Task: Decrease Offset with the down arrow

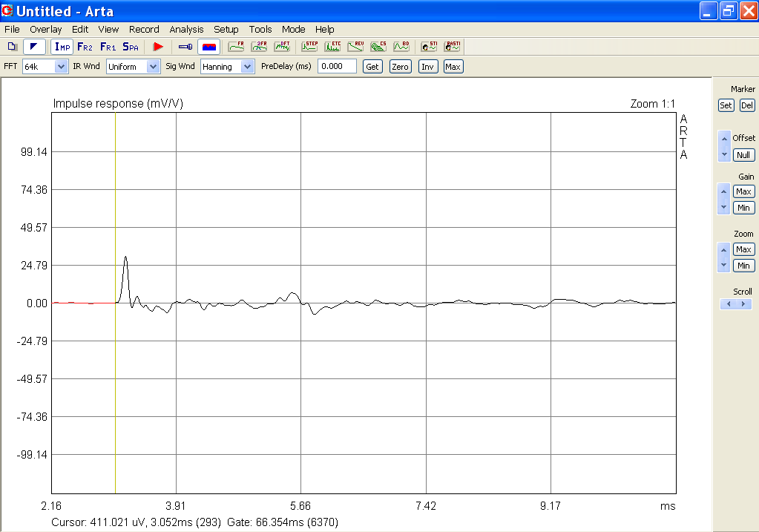Action: click(724, 154)
